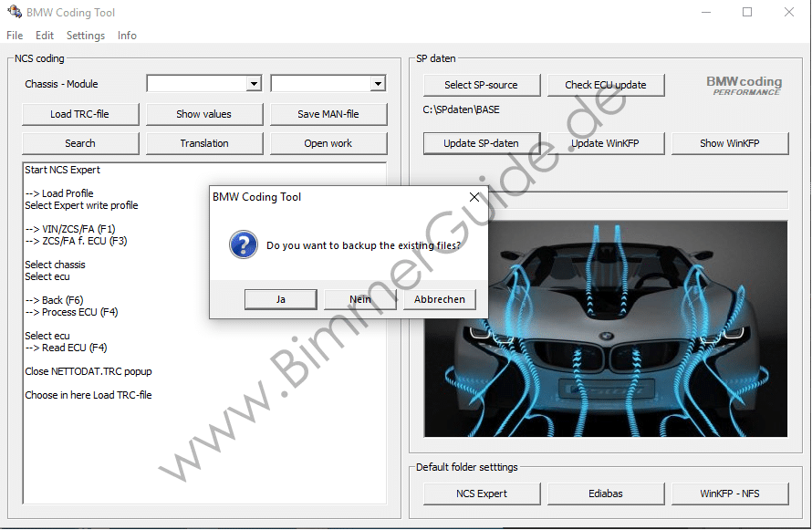Click the Check ECU update button
Screen dimensions: 812x530
pyautogui.click(x=605, y=85)
